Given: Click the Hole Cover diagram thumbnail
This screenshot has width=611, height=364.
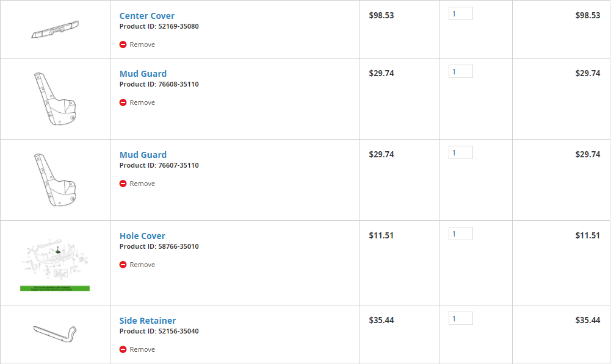Looking at the screenshot, I should 55,265.
